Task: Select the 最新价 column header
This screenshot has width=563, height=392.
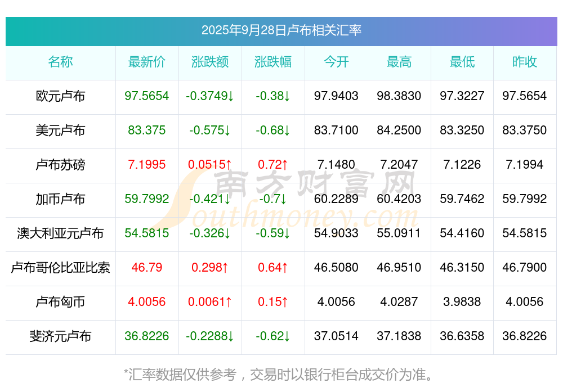Action: pos(147,62)
